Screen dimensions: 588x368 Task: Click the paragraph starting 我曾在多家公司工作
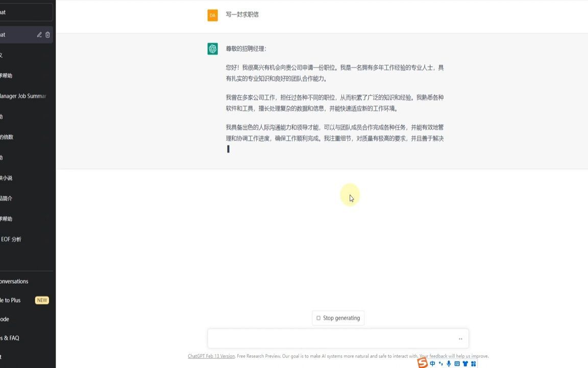click(334, 103)
